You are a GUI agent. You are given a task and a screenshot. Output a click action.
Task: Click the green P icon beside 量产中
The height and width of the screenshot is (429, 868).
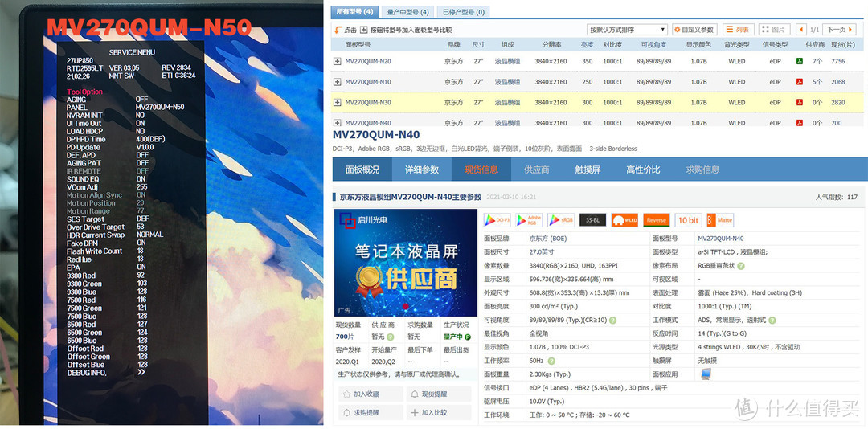click(x=468, y=337)
